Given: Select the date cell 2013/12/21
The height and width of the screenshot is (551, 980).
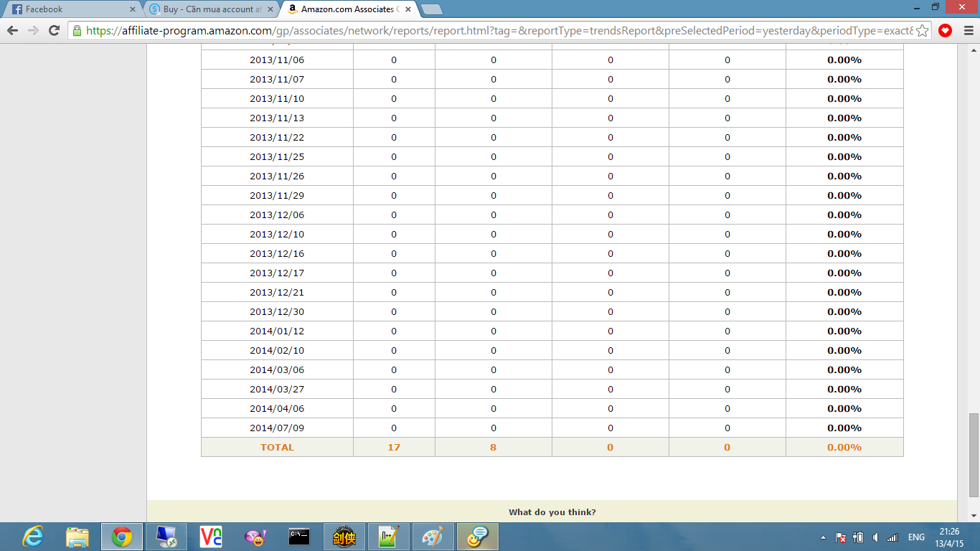Looking at the screenshot, I should [277, 292].
